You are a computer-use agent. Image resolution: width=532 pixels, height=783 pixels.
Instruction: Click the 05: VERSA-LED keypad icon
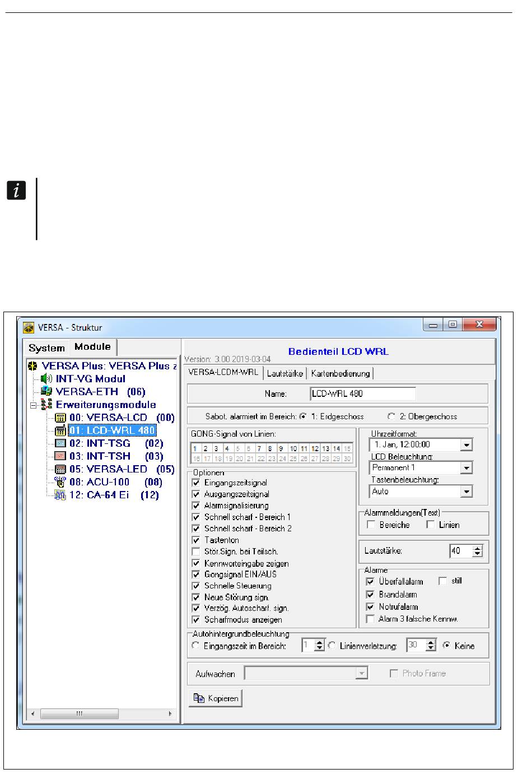60,469
